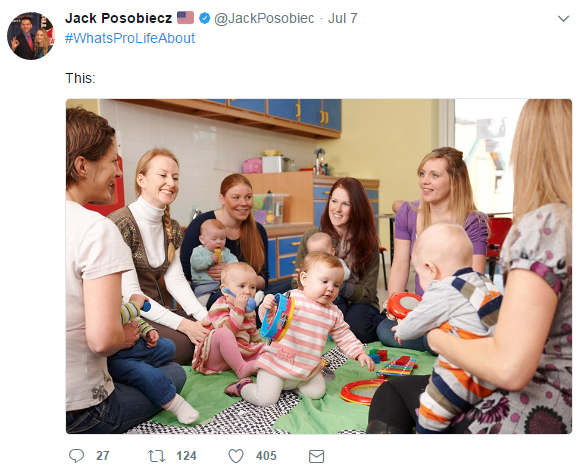The height and width of the screenshot is (469, 582).
Task: Click the retweet arrows icon
Action: coord(157,456)
